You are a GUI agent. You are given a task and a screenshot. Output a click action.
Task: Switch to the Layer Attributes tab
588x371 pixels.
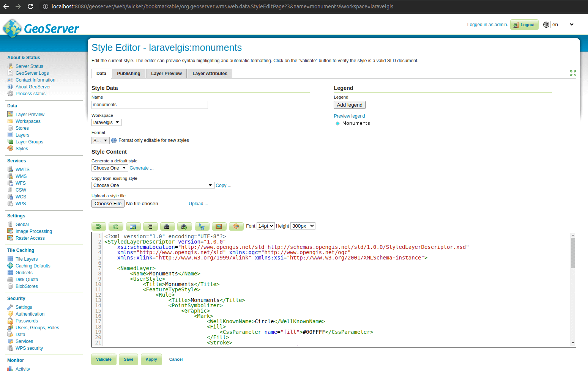coord(210,74)
